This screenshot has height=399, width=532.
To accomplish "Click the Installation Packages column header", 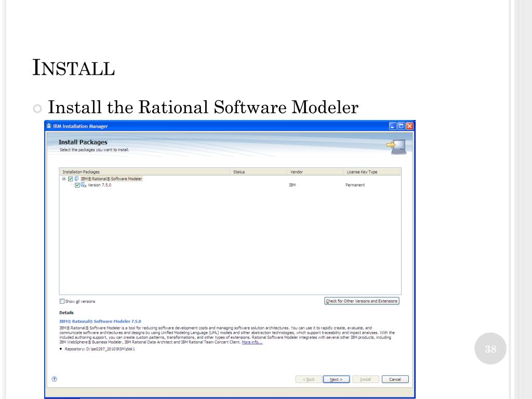I will pos(145,171).
